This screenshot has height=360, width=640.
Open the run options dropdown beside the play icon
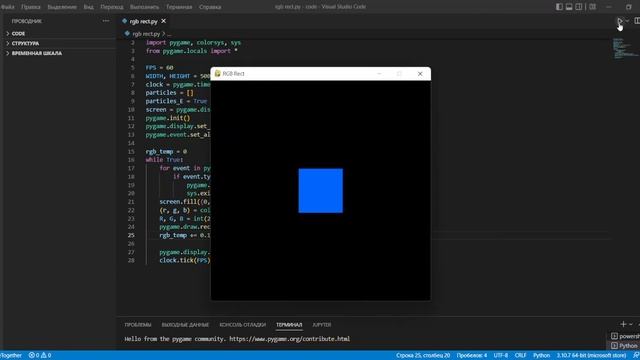click(x=627, y=21)
